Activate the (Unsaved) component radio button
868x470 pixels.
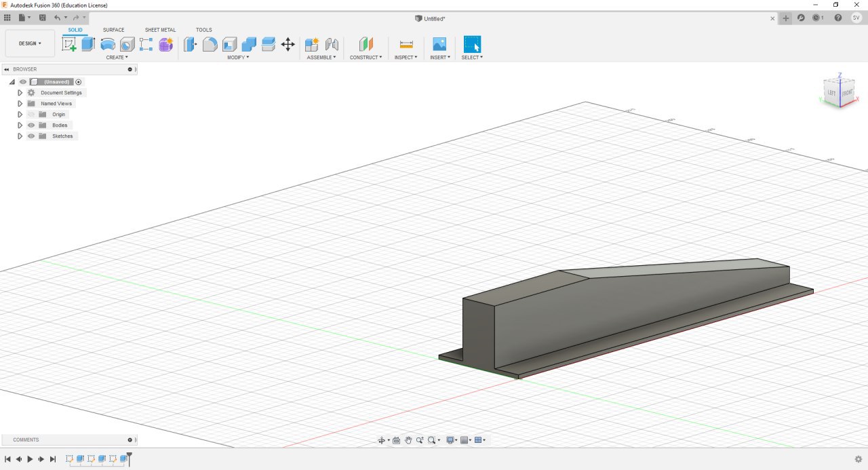(x=79, y=82)
